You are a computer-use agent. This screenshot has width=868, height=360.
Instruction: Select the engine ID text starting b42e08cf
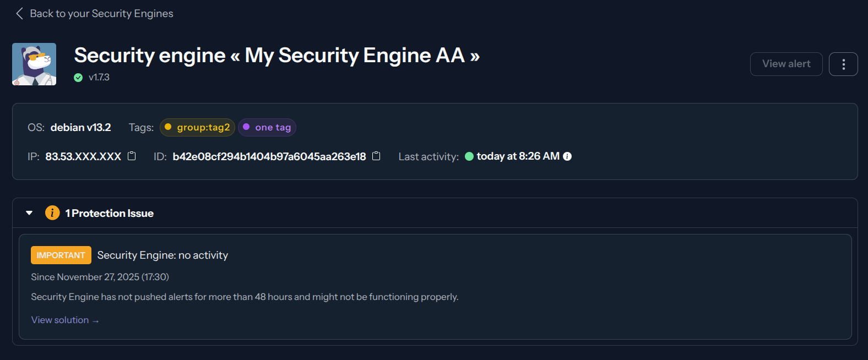tap(269, 156)
